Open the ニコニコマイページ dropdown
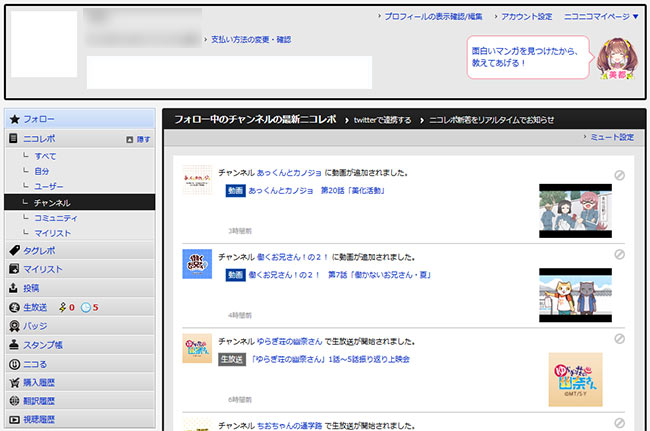This screenshot has height=431, width=650. point(601,17)
